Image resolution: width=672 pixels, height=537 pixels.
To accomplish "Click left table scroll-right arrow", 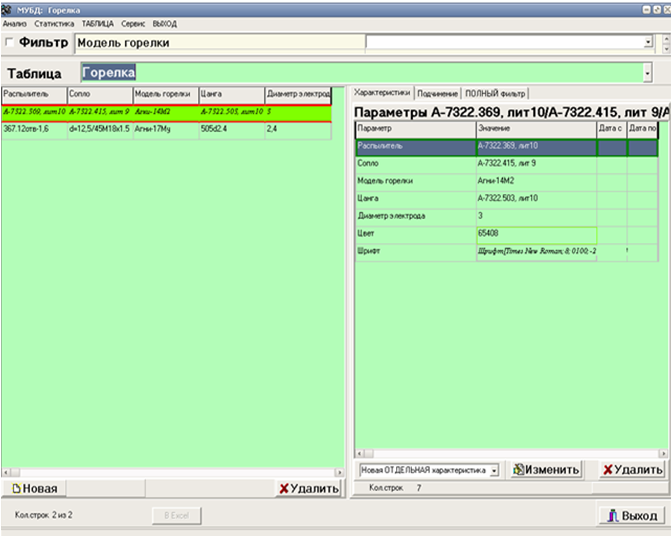I will (340, 472).
